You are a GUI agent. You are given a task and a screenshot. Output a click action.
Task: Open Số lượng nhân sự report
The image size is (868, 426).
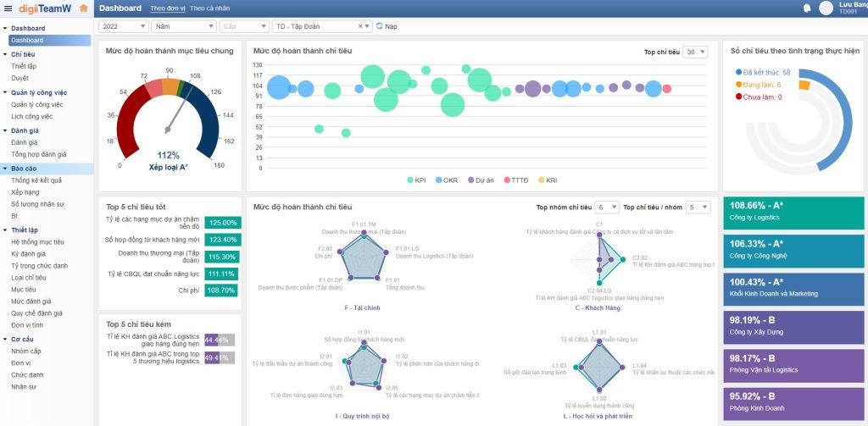[37, 204]
